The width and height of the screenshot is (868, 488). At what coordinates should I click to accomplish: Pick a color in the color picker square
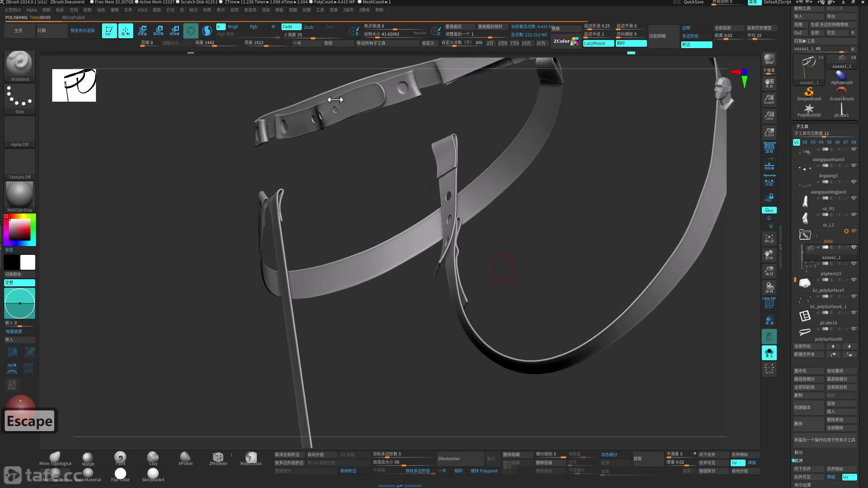coord(20,230)
